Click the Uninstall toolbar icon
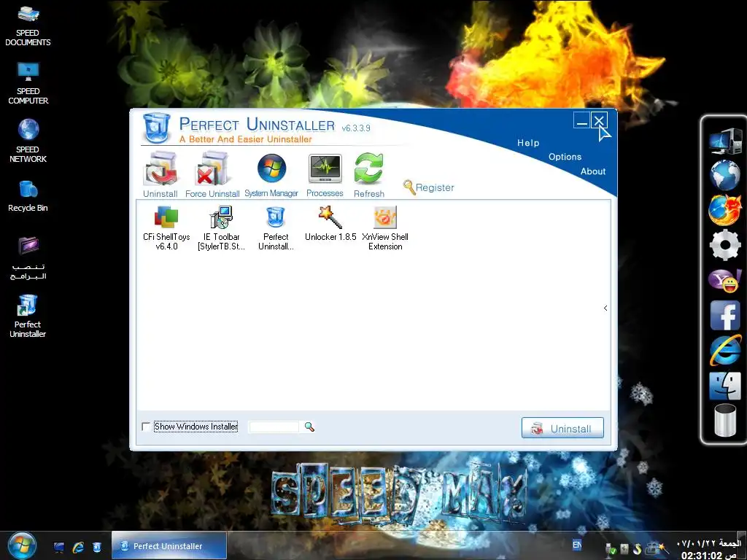Image resolution: width=747 pixels, height=560 pixels. click(160, 175)
